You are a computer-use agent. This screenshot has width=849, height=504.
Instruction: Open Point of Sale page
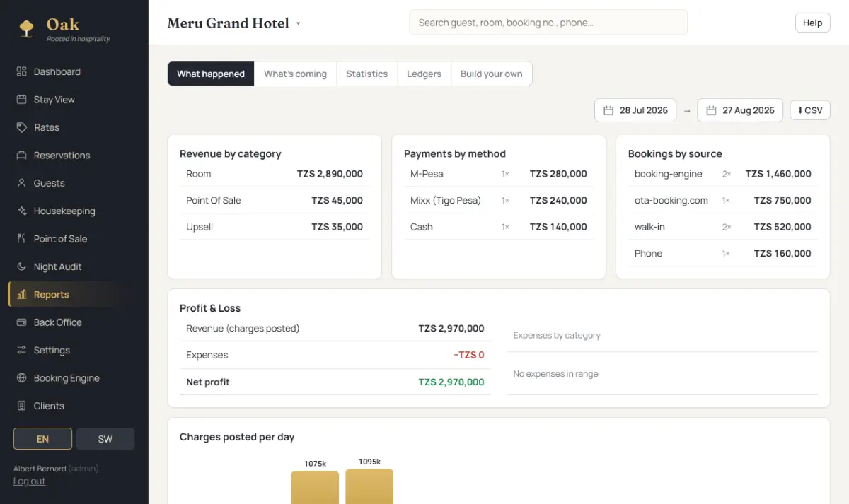(61, 239)
